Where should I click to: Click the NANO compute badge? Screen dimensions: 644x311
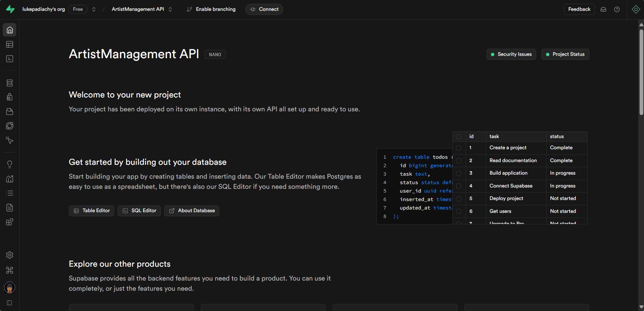215,54
